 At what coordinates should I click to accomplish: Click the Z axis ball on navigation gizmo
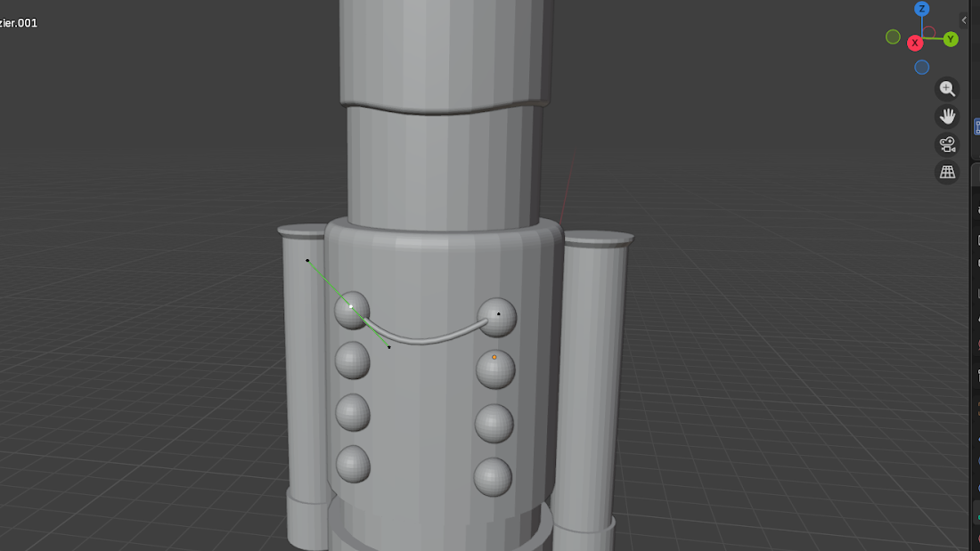(922, 10)
